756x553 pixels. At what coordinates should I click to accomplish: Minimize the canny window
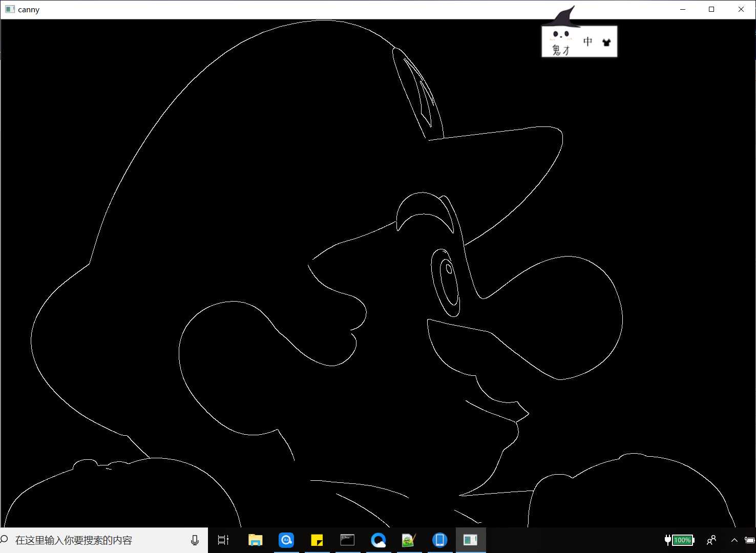pyautogui.click(x=683, y=9)
